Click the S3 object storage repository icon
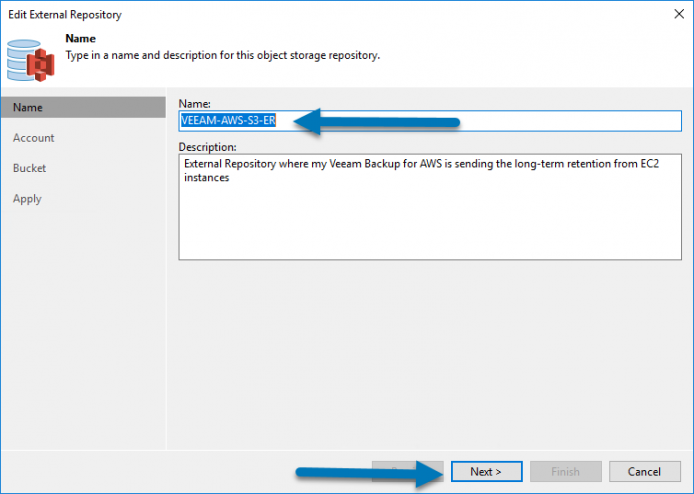The width and height of the screenshot is (694, 494). tap(31, 60)
